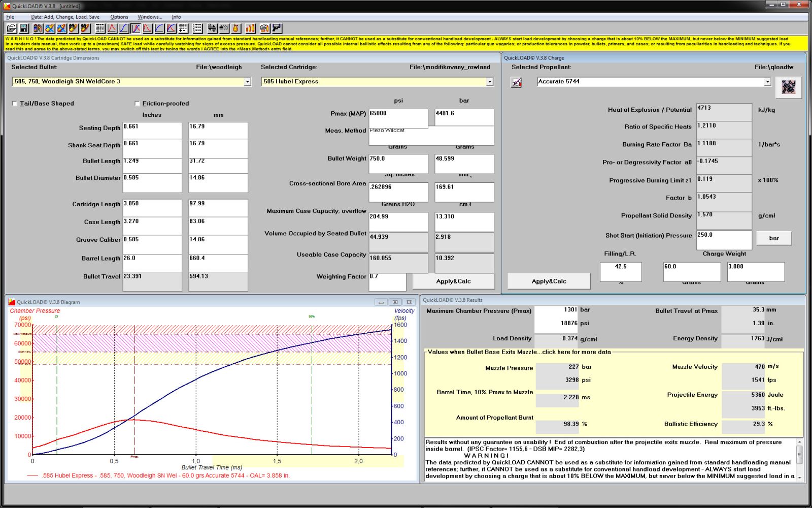Toggle the Friction-proofed checkbox

pyautogui.click(x=137, y=104)
